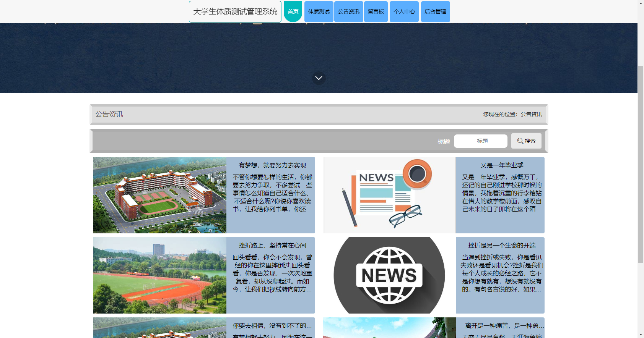Click summary text 回头看看，你会不会发现
The height and width of the screenshot is (338, 644).
272,273
